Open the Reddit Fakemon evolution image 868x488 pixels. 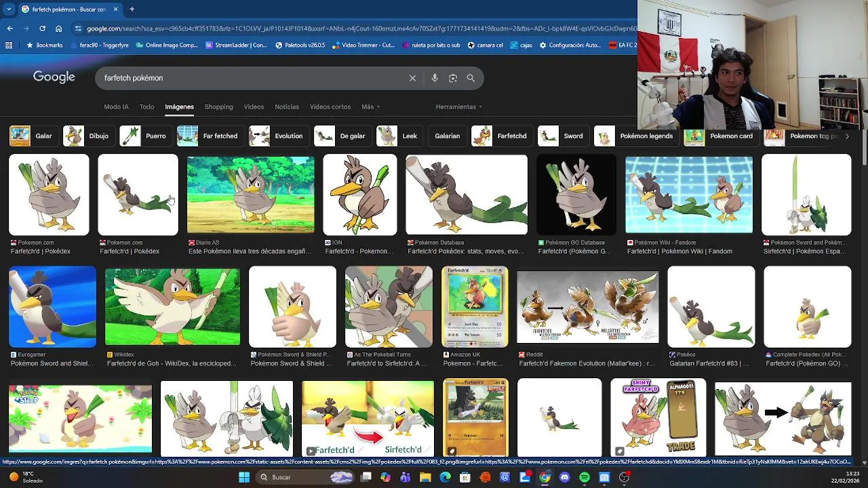pyautogui.click(x=587, y=308)
